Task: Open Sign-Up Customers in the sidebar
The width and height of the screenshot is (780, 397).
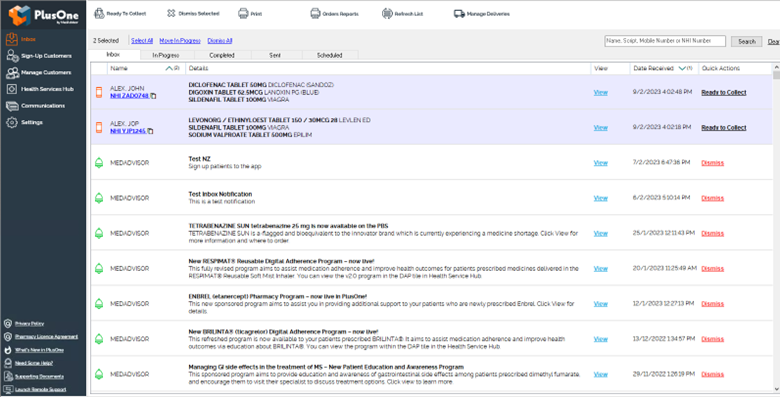Action: [39, 56]
